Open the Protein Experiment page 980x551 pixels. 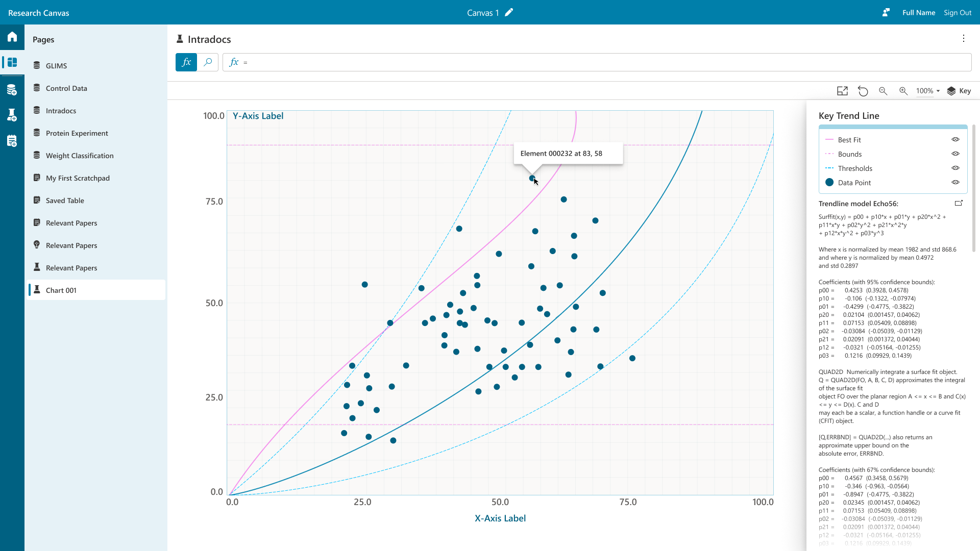pyautogui.click(x=77, y=133)
